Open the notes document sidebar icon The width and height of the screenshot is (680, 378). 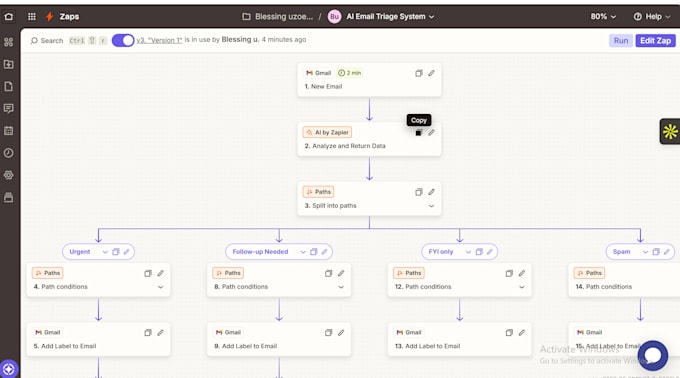(9, 86)
